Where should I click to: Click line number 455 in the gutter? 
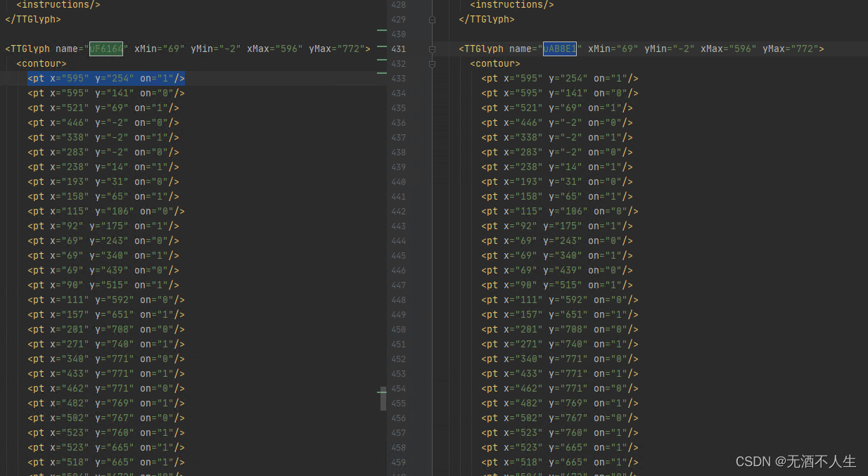pos(398,403)
